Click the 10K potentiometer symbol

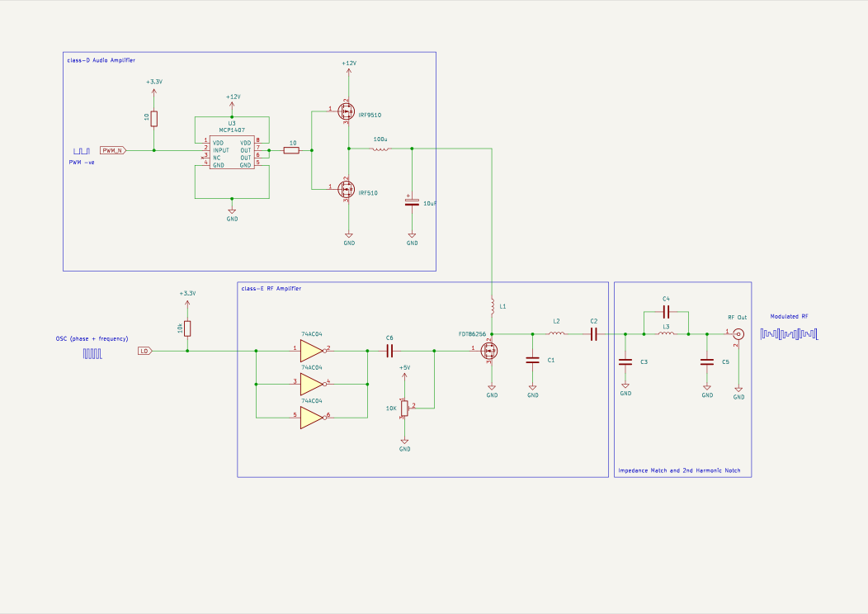click(x=404, y=408)
